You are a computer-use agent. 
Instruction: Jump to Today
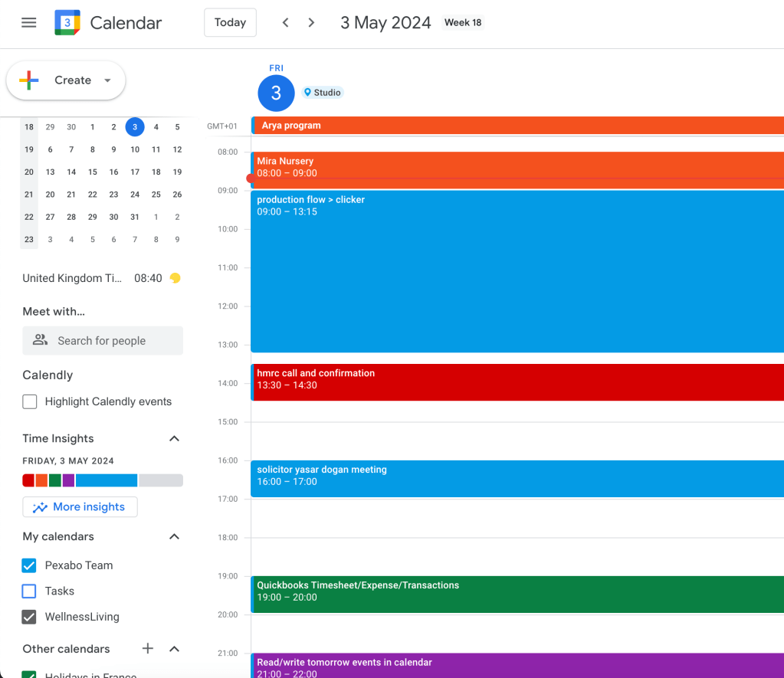click(230, 22)
